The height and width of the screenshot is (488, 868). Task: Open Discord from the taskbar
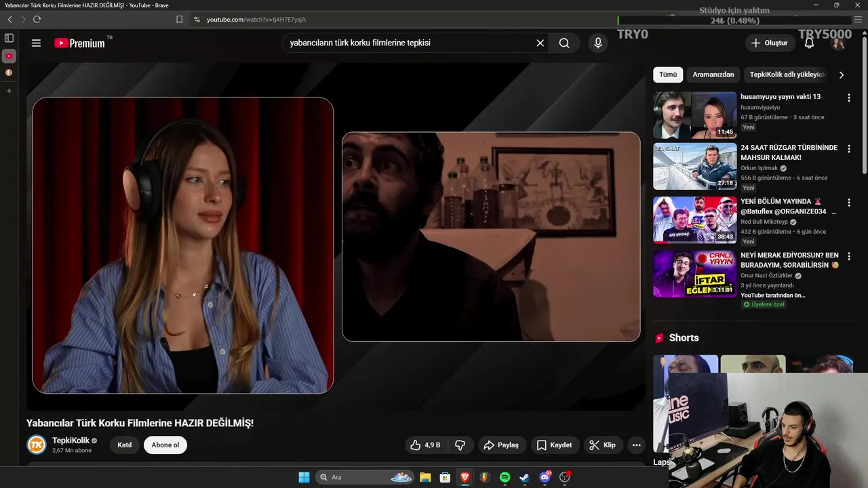(x=545, y=477)
